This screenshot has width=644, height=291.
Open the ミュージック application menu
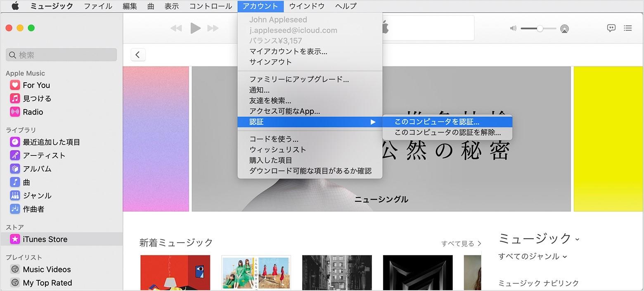52,6
